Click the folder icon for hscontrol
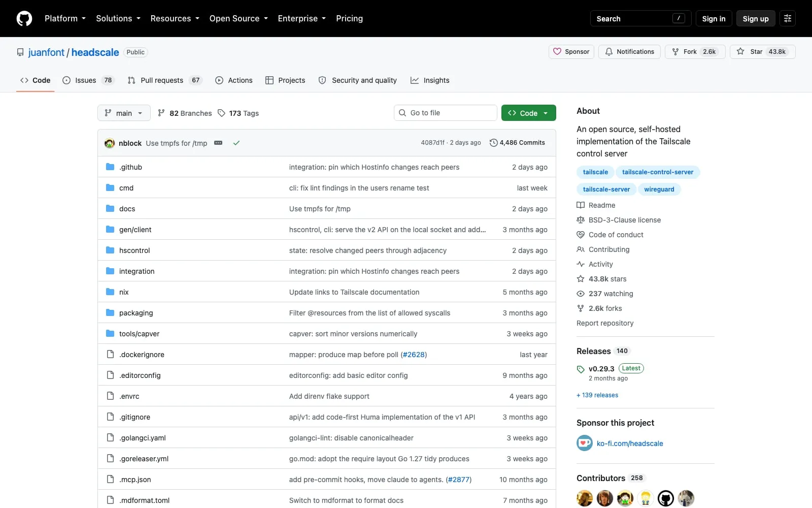The height and width of the screenshot is (508, 812). (x=110, y=250)
